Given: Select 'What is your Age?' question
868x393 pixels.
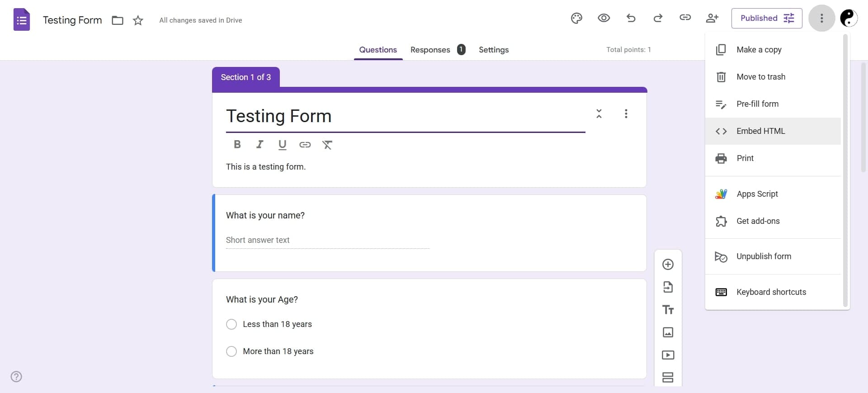Looking at the screenshot, I should tap(262, 299).
